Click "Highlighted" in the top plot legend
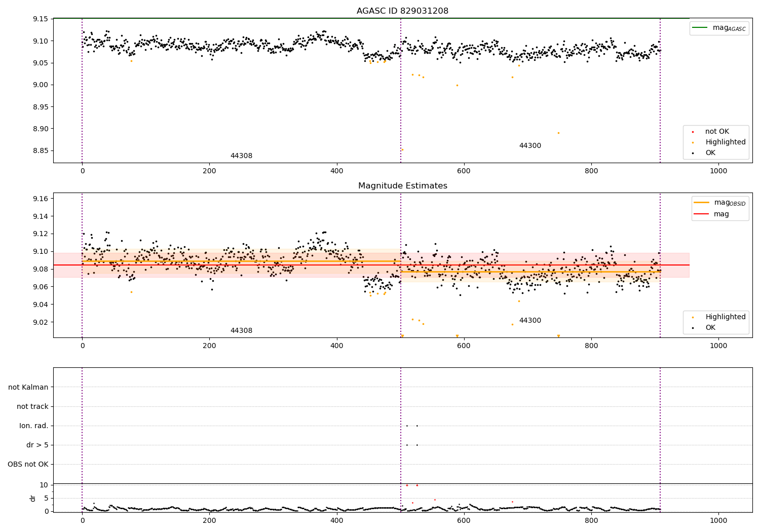Screen dimensions: 760x532 click(x=726, y=142)
